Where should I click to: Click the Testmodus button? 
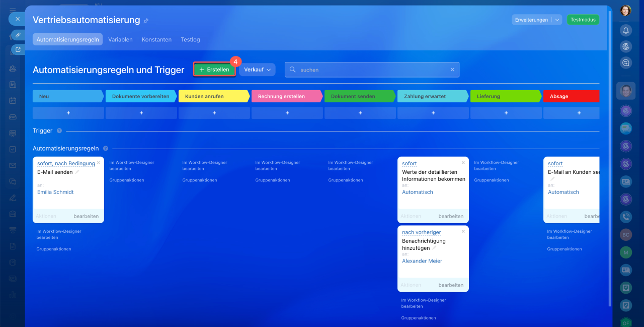click(x=583, y=20)
